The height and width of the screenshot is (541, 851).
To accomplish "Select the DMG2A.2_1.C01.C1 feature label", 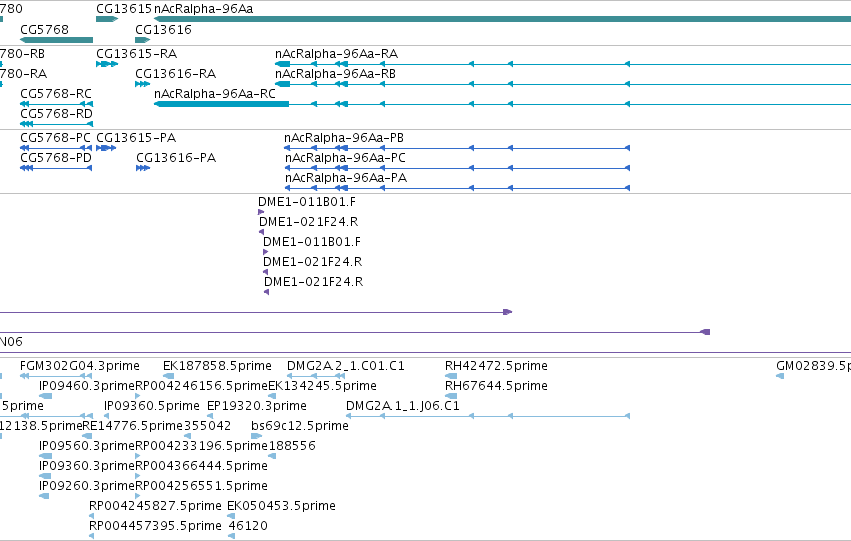I will click(x=346, y=366).
